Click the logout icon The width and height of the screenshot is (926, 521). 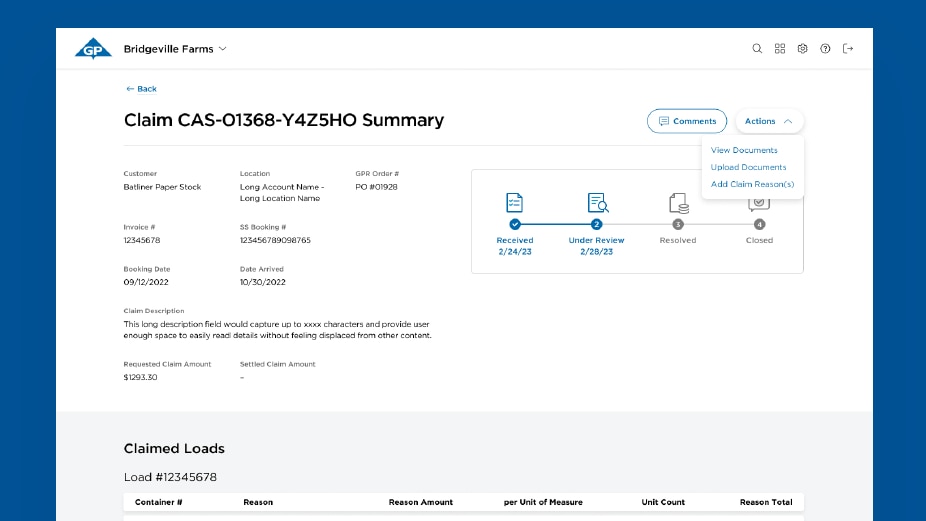[x=848, y=48]
